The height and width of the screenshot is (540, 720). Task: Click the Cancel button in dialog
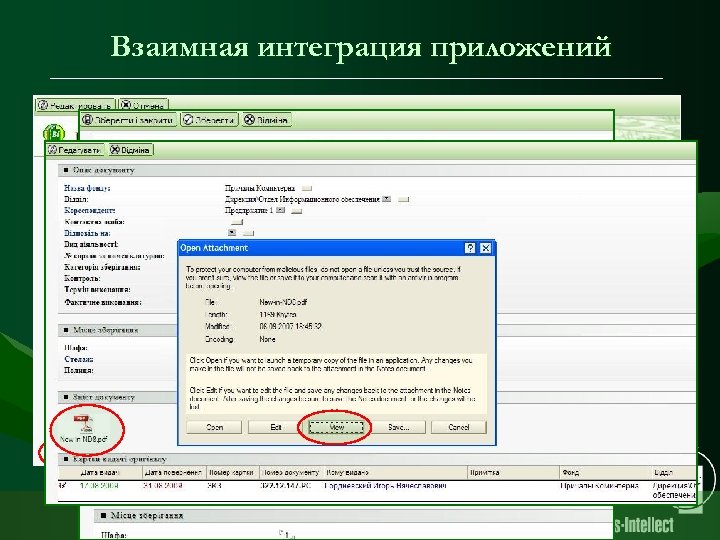tap(459, 427)
